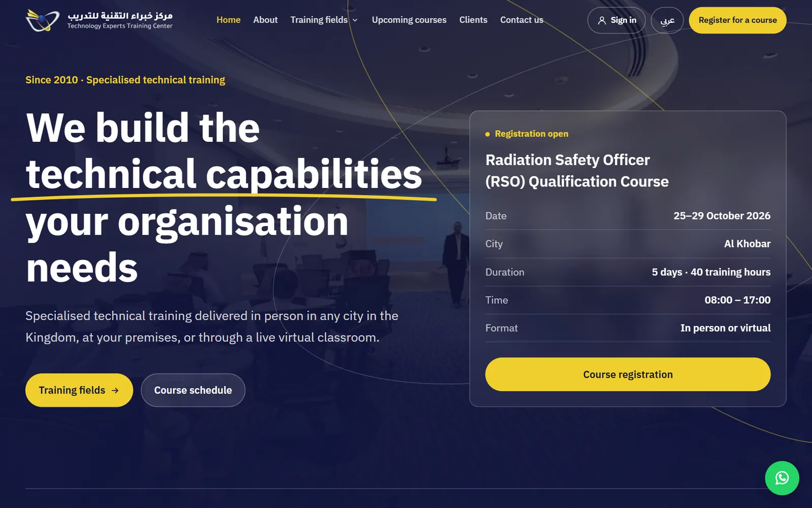Click the time value 08:00 – 17:00
The width and height of the screenshot is (812, 508).
click(x=737, y=300)
